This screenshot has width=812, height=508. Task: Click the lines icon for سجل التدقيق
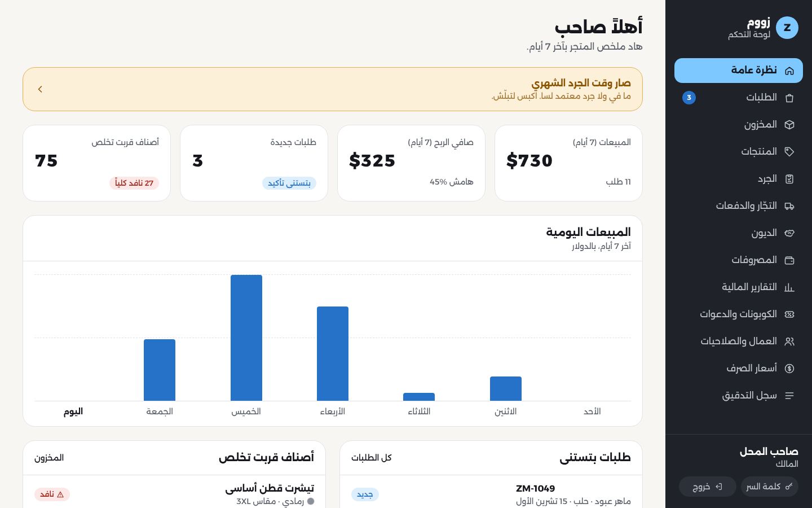click(x=789, y=396)
